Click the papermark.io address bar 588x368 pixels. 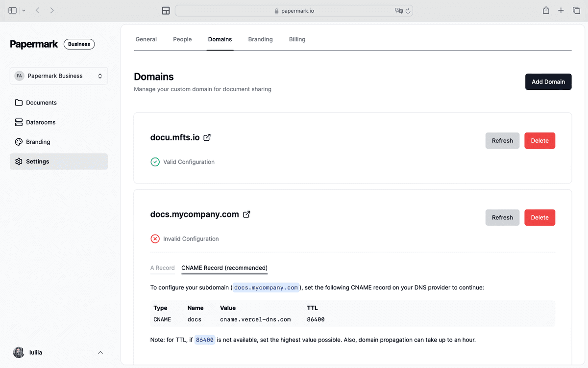pyautogui.click(x=294, y=11)
